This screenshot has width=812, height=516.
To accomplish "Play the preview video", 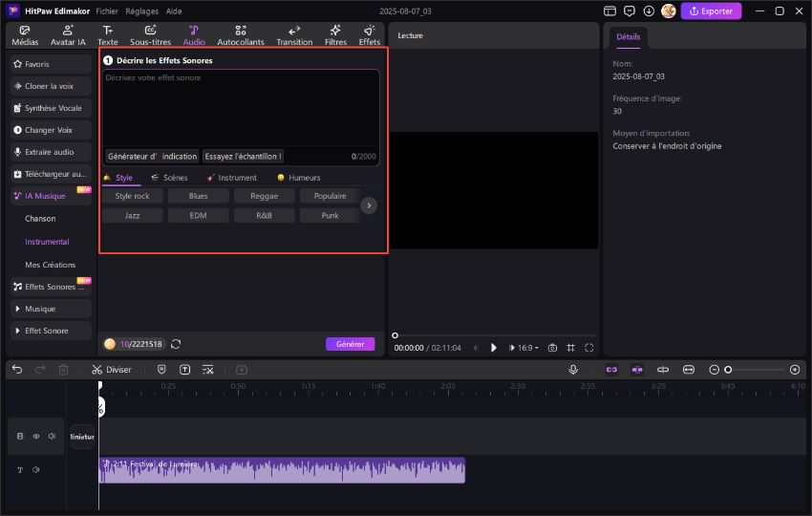I will click(x=494, y=348).
